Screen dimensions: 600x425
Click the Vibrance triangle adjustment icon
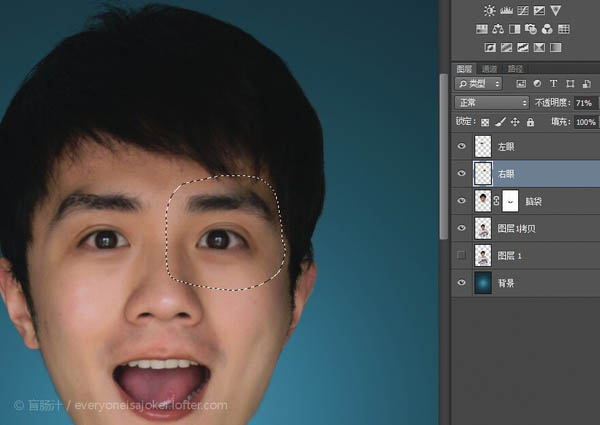click(x=555, y=11)
